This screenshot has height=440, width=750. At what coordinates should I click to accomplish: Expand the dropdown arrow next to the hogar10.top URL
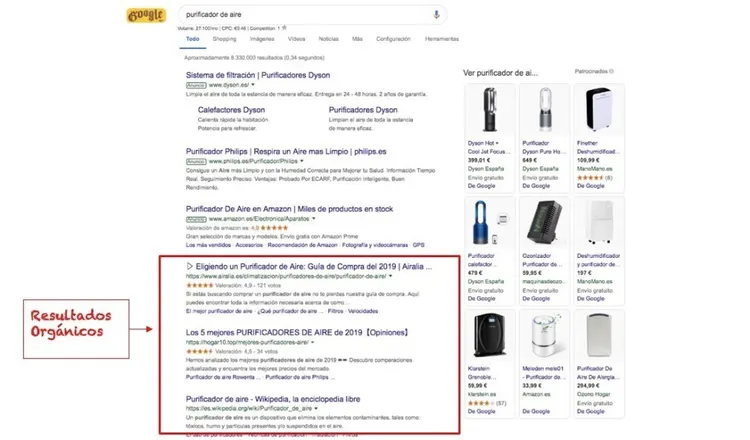313,342
